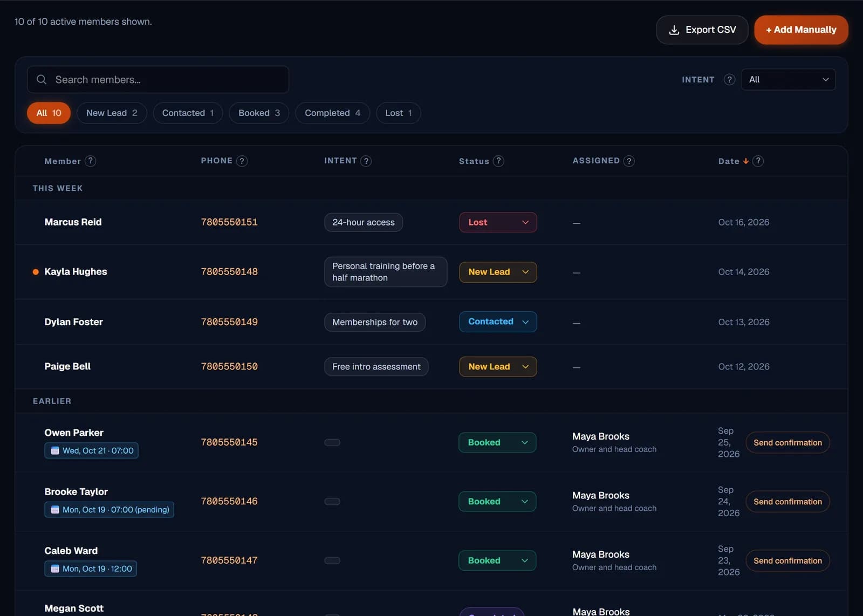Click Add Manually button
Viewport: 863px width, 616px height.
[x=801, y=30]
